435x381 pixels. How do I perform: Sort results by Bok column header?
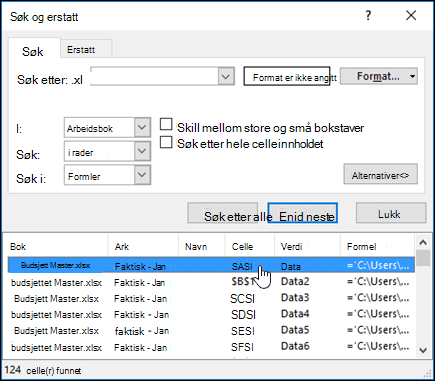[57, 246]
